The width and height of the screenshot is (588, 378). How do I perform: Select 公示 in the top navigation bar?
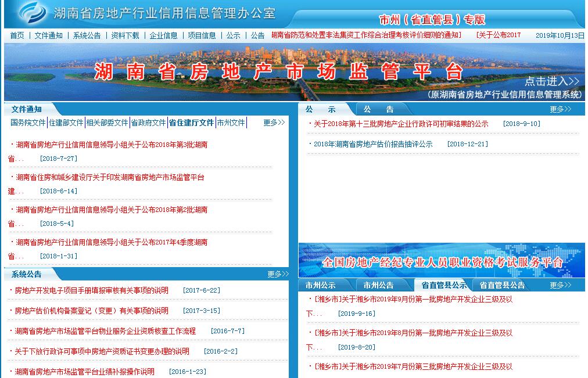coord(233,35)
